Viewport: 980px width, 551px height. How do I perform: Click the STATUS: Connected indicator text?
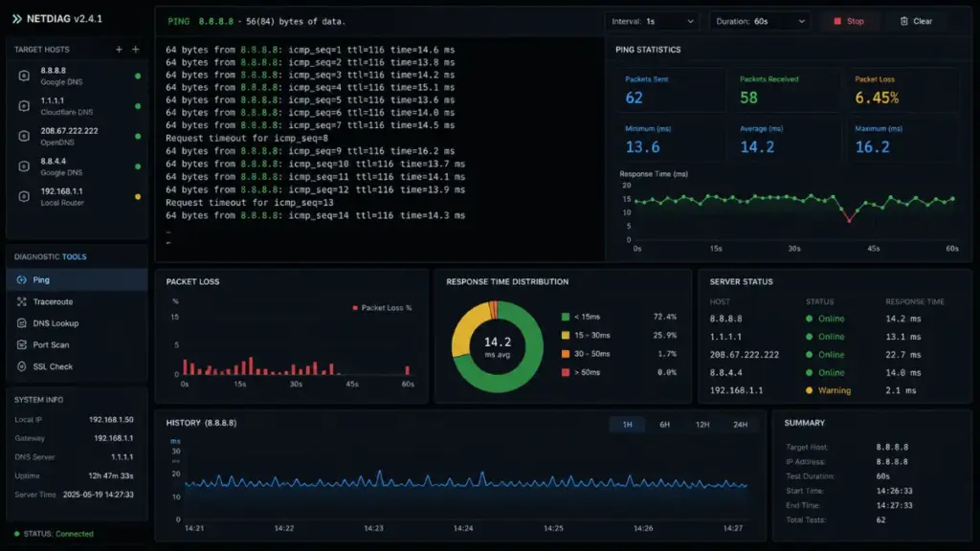tap(58, 534)
